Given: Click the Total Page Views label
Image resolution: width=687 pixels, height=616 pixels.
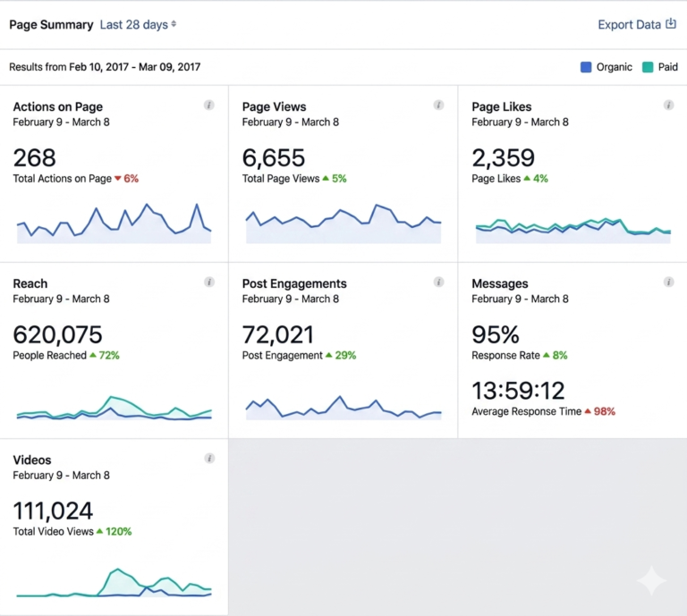Looking at the screenshot, I should [281, 179].
